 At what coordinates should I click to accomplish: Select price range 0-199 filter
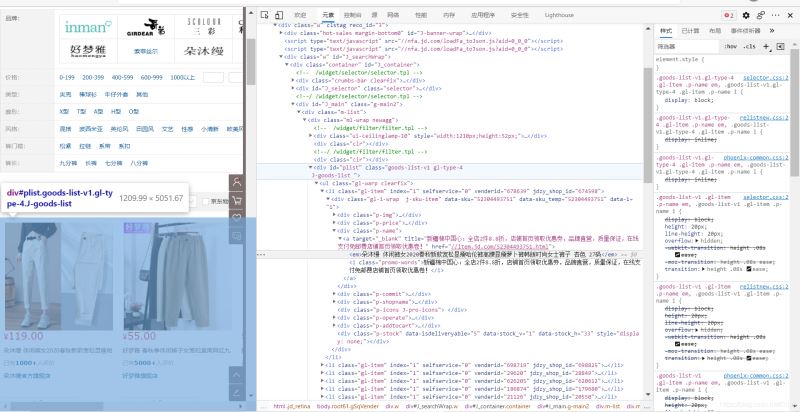[67, 78]
